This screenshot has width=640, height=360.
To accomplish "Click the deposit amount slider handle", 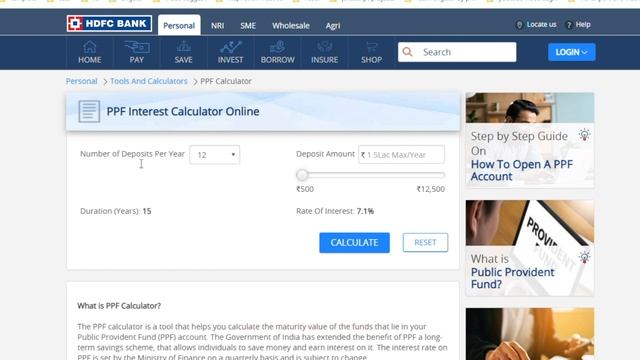I will (302, 175).
